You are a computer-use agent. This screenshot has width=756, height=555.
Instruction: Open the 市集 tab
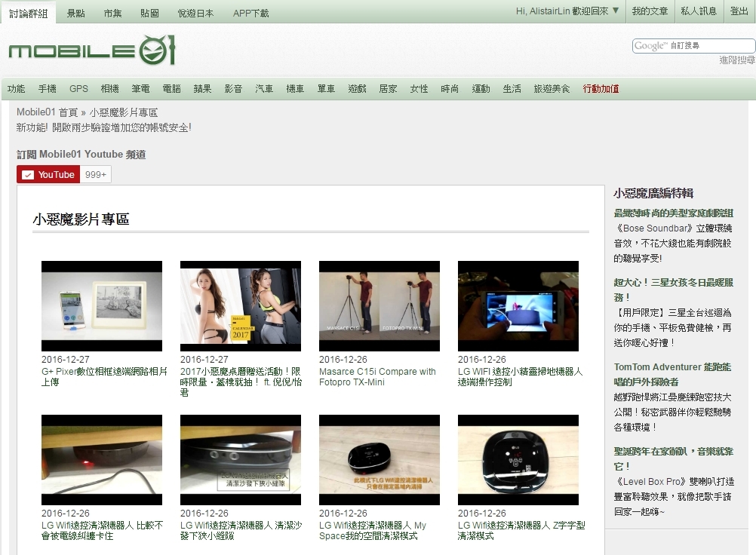(x=113, y=13)
